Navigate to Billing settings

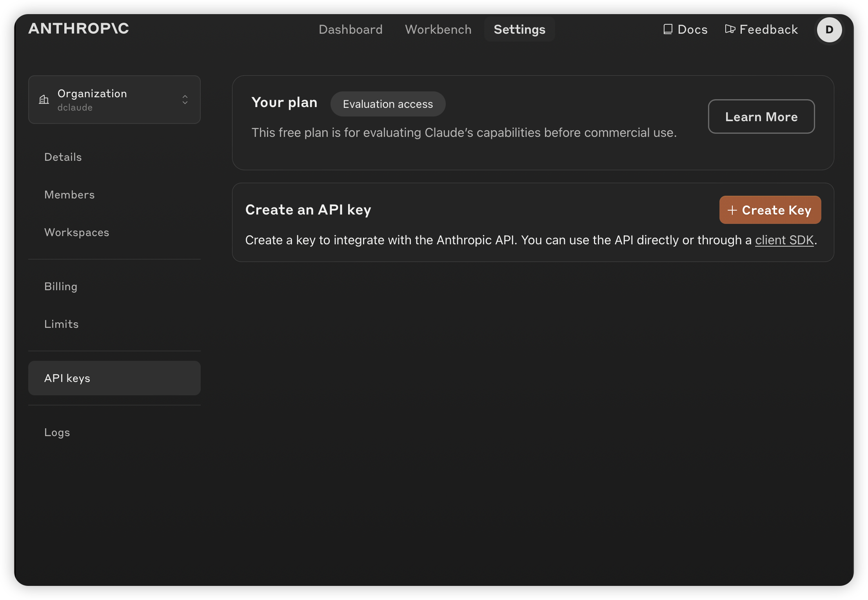tap(61, 287)
